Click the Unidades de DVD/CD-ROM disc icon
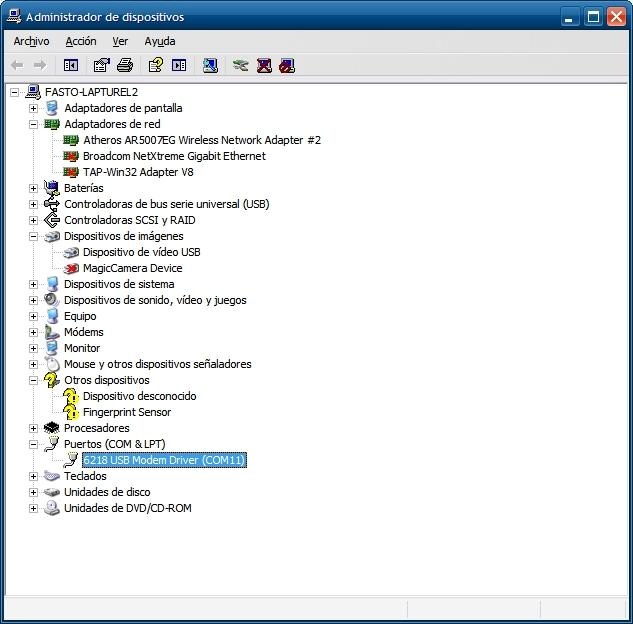This screenshot has height=624, width=633. click(52, 508)
